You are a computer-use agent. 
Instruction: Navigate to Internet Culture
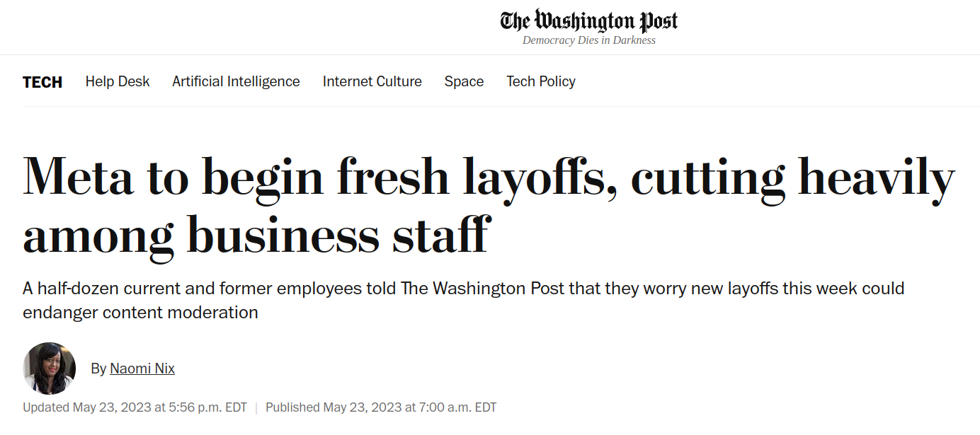tap(372, 81)
